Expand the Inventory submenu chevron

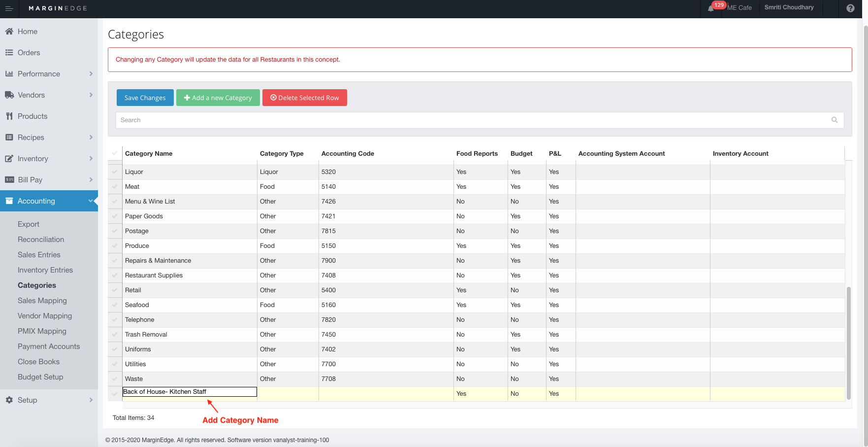(91, 159)
